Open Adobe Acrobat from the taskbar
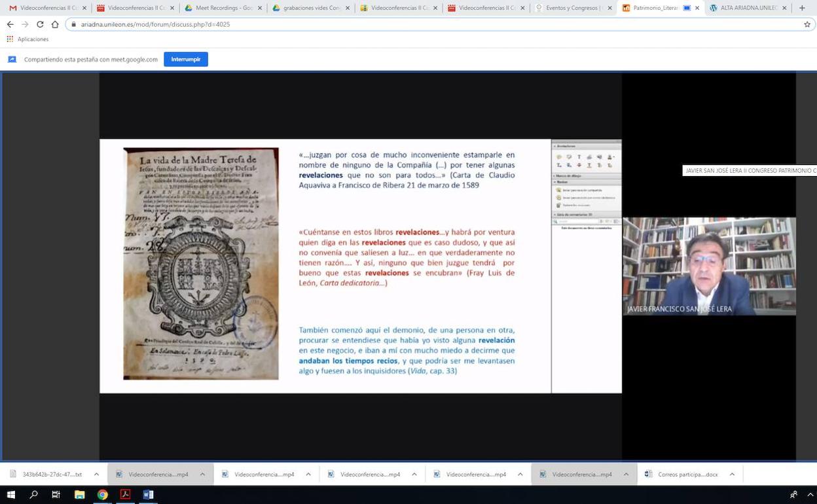Screen dimensions: 817x504 pos(125,494)
